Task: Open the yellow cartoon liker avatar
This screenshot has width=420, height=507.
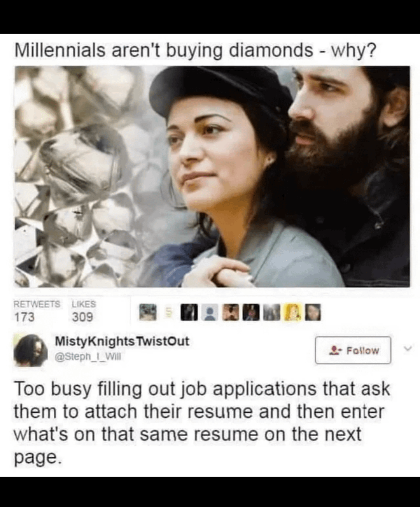Action: click(293, 312)
